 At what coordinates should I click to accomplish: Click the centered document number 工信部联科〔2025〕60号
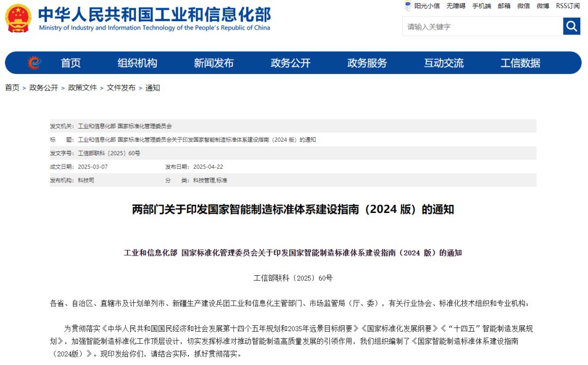293,278
